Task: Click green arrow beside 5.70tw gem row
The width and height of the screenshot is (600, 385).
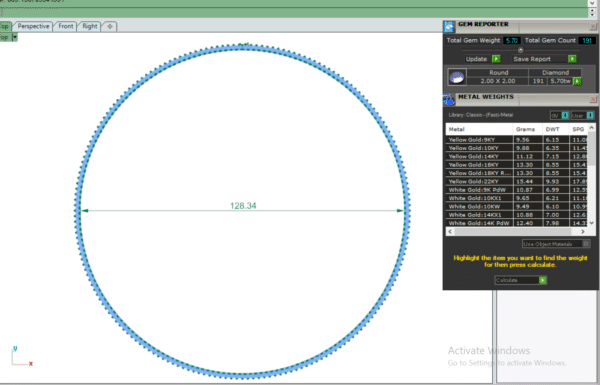Action: tap(577, 81)
